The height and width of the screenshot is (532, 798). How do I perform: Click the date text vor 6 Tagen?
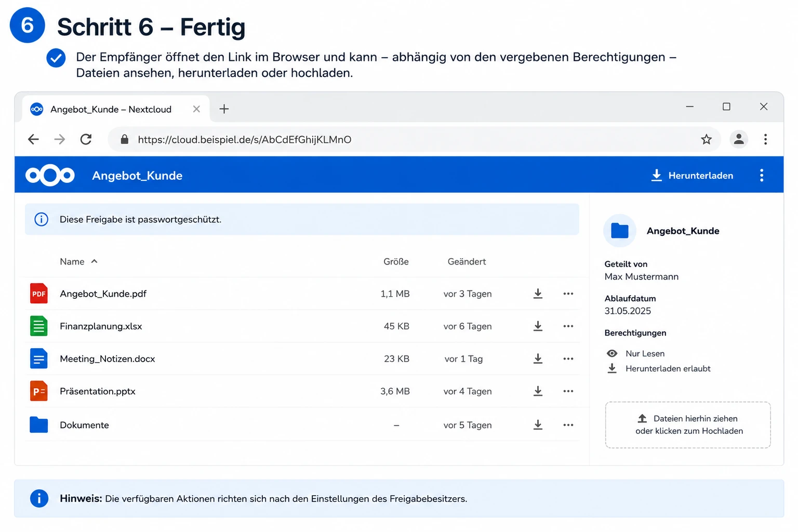tap(468, 326)
